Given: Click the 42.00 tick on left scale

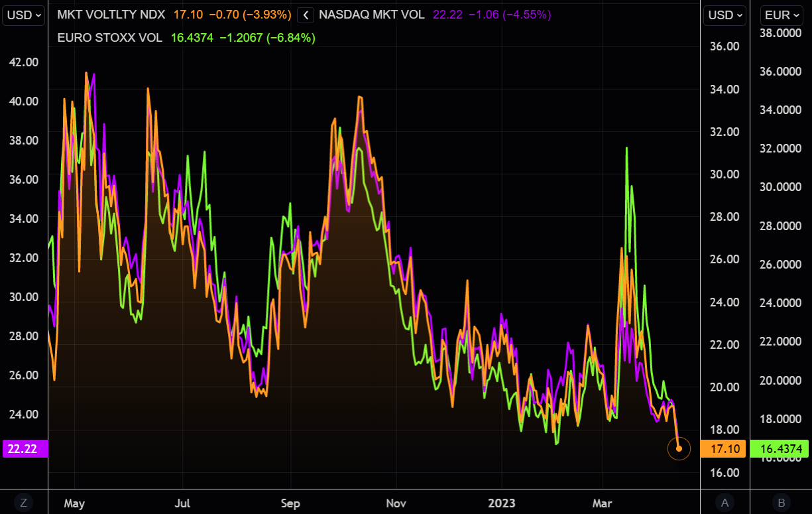Looking at the screenshot, I should pos(23,62).
